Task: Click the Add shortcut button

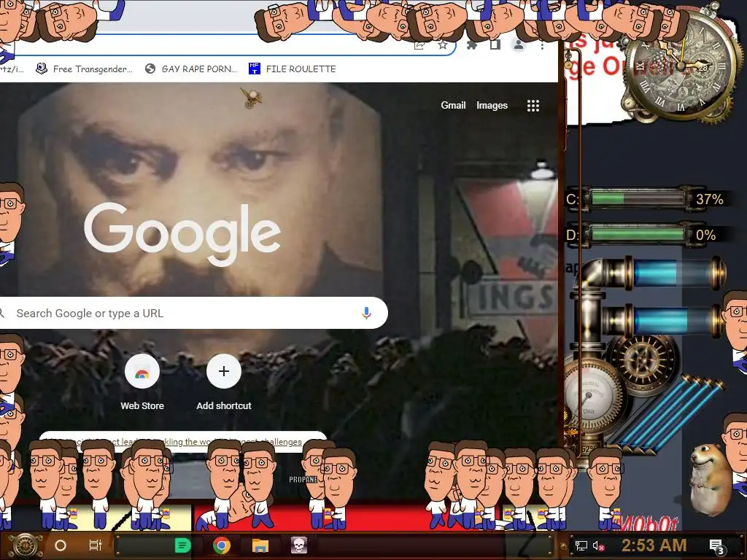Action: (224, 382)
